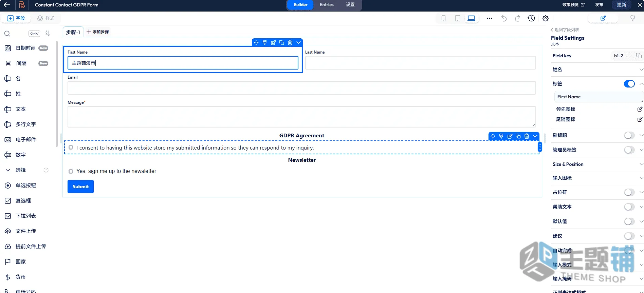Duplicate the selected First Name field

(281, 43)
